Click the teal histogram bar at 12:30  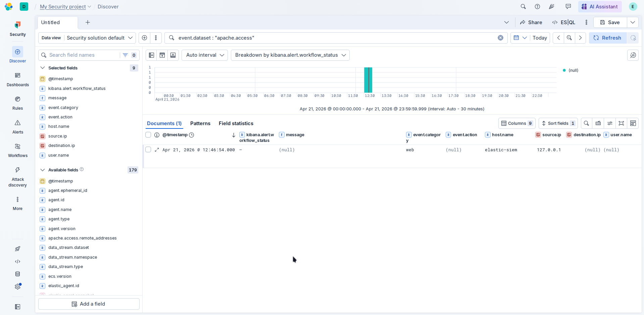(x=368, y=80)
